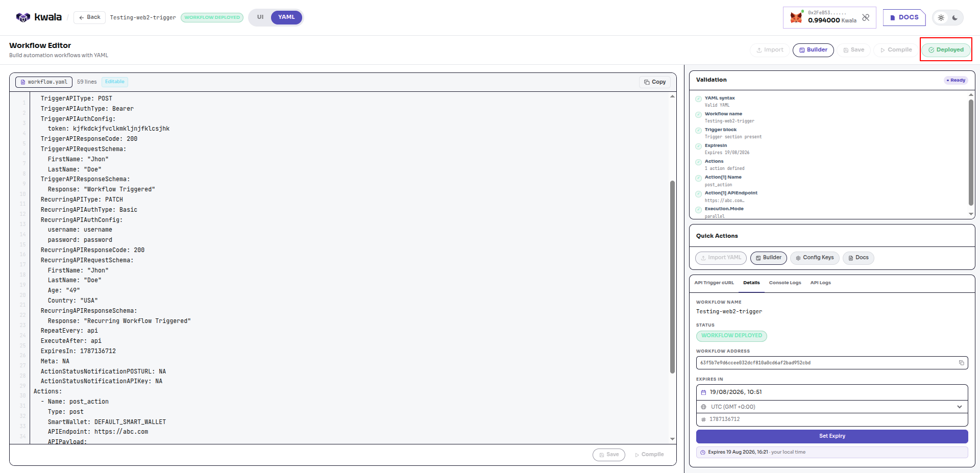Click the Editable badge
Image resolution: width=980 pixels, height=473 pixels.
coord(115,82)
